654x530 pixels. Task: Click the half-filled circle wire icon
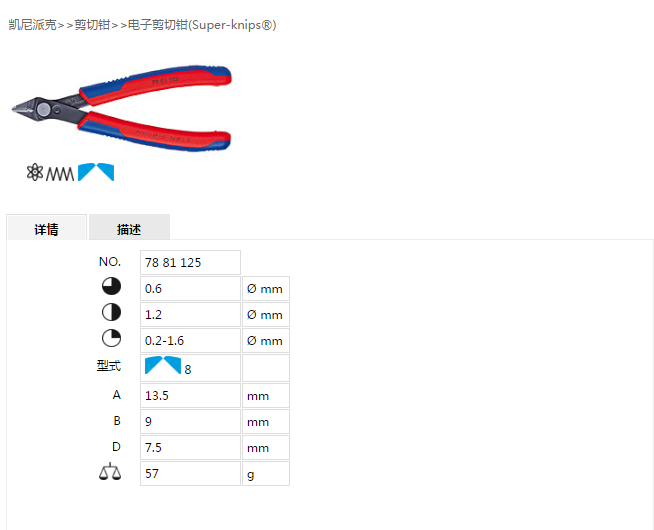(111, 312)
